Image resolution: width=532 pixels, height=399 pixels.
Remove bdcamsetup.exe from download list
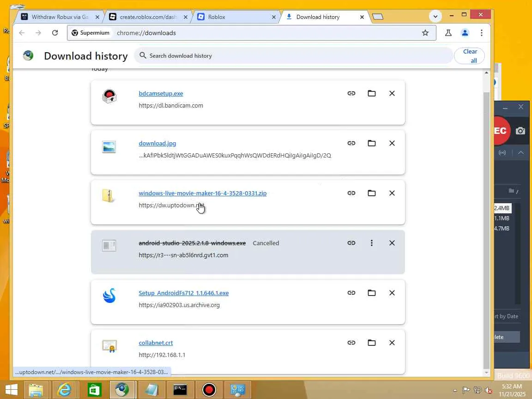pyautogui.click(x=392, y=93)
